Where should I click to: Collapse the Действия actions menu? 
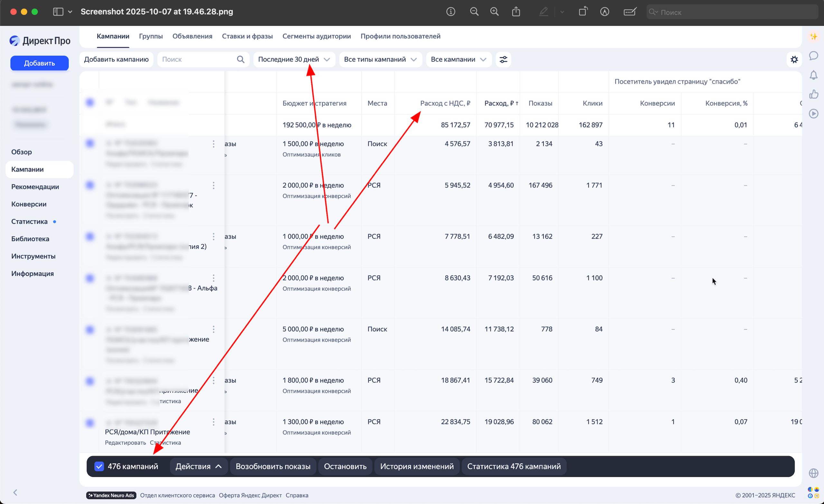199,466
